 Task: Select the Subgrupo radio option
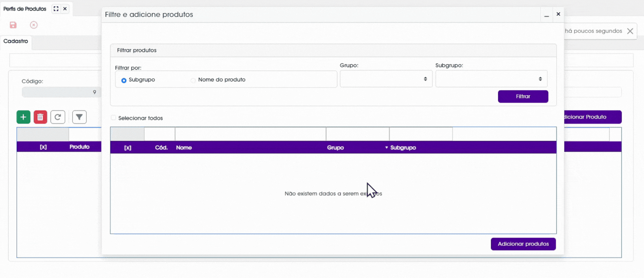click(x=124, y=80)
